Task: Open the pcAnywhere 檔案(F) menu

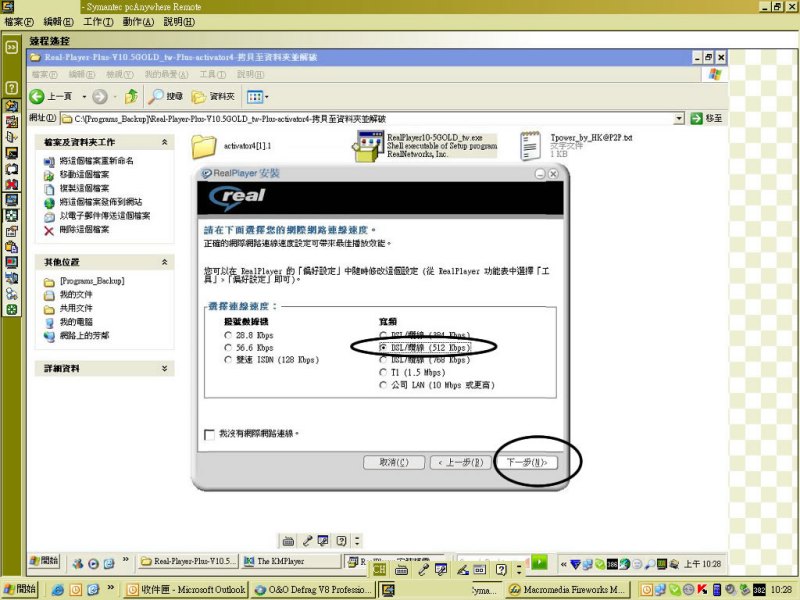Action: pos(19,22)
